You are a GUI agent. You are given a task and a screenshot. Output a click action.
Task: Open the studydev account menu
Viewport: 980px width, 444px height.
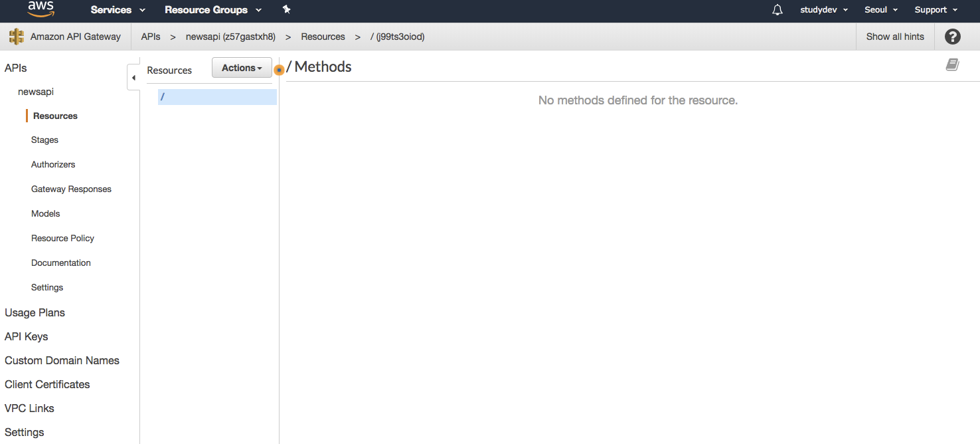[824, 10]
